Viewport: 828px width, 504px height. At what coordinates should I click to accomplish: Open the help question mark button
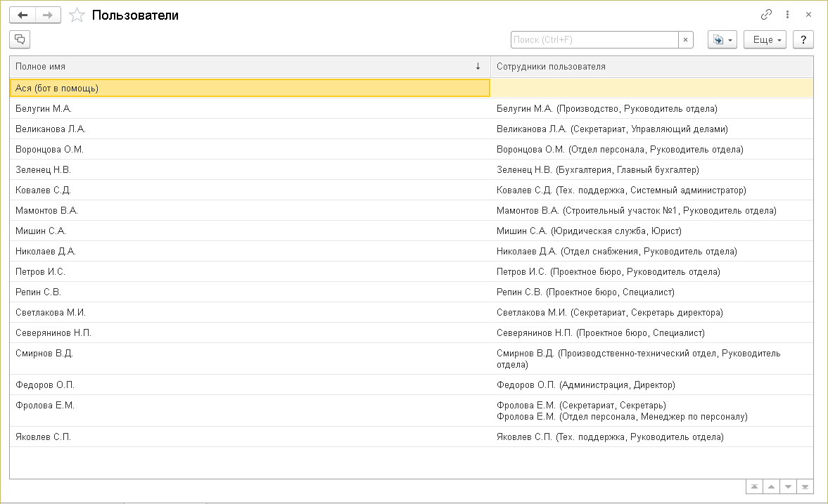(x=803, y=40)
